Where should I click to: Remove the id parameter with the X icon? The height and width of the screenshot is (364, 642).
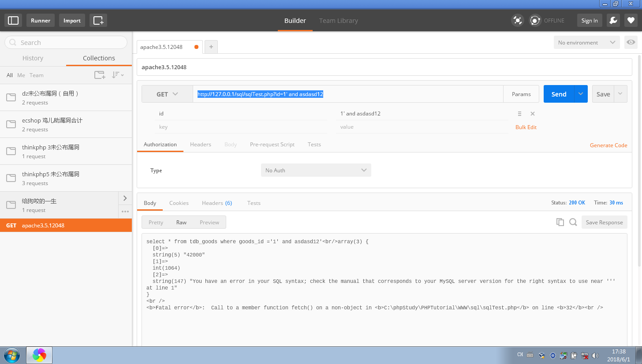point(532,114)
